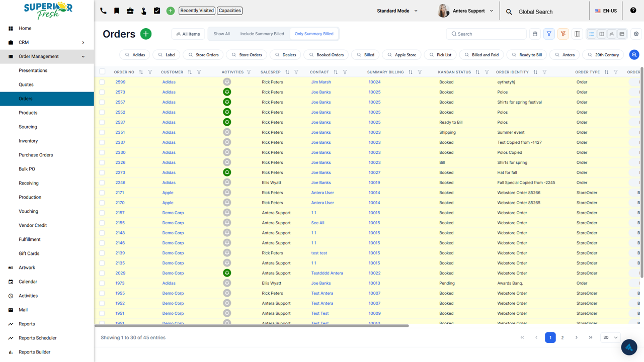Click the blue magnifier-plus saved search button
This screenshot has height=362, width=644.
pos(634,55)
